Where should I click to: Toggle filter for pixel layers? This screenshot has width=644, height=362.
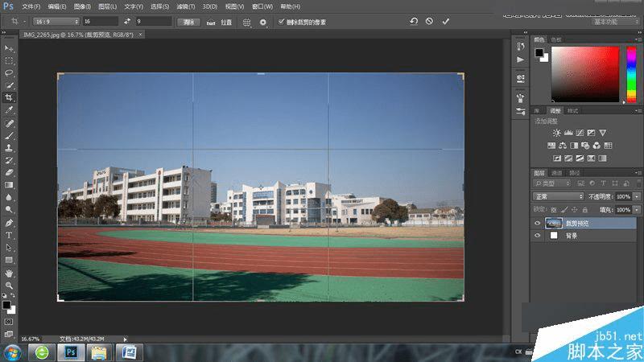pos(580,183)
